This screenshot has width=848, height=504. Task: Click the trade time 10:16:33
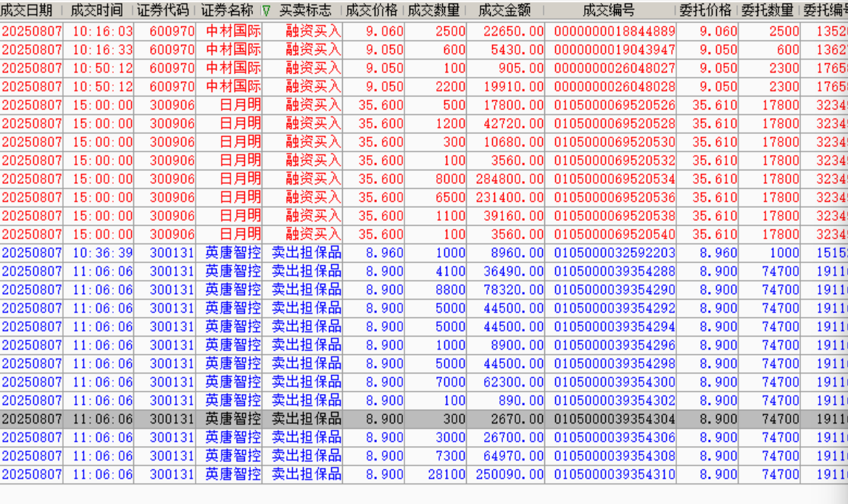click(x=103, y=50)
